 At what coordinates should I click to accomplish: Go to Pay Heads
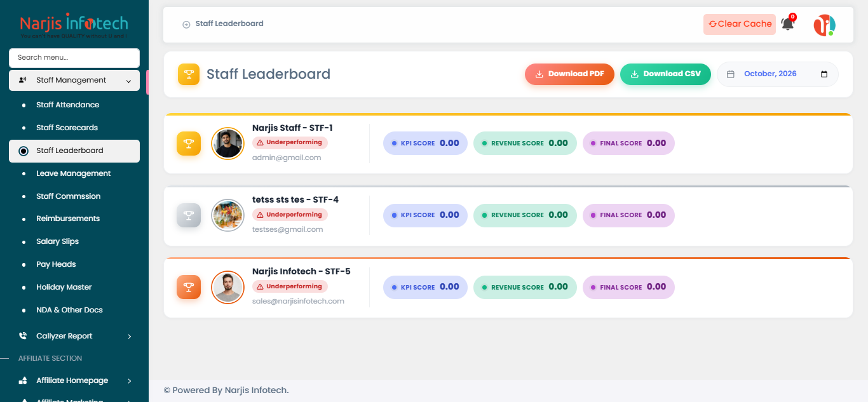pos(56,264)
